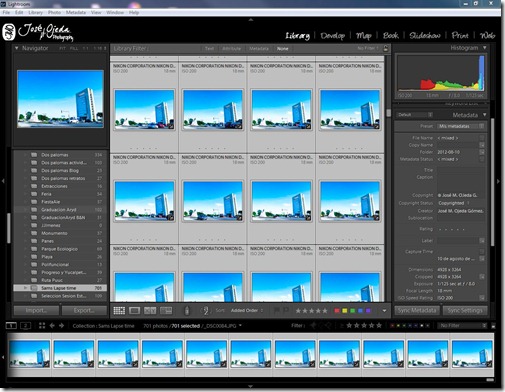Switch to Loupe view in the toolbar

[x=134, y=311]
